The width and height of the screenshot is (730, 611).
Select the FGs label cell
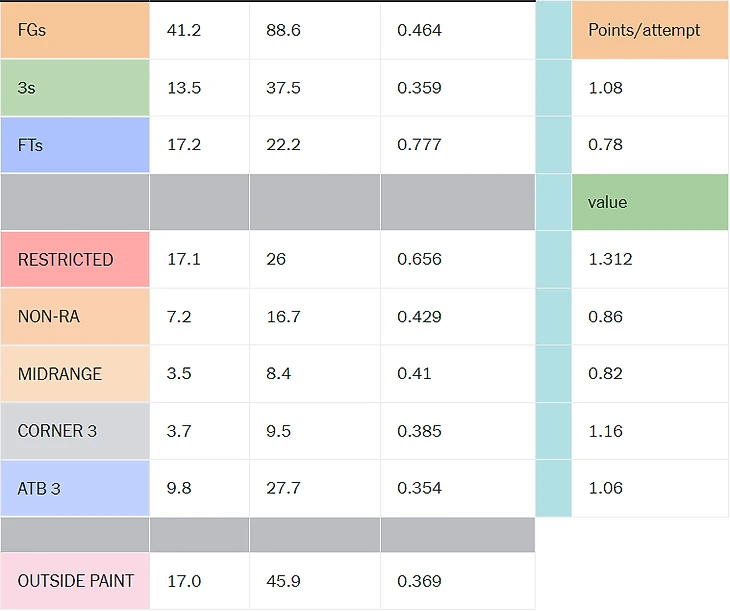point(75,30)
